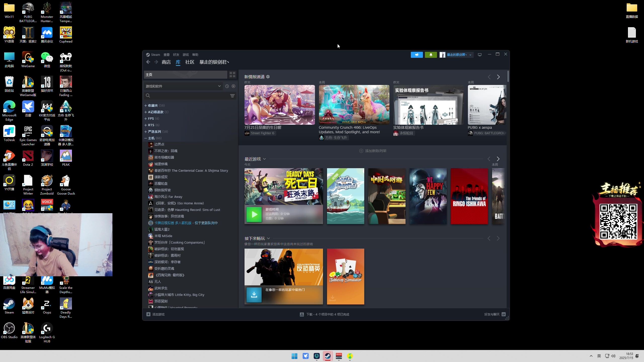The image size is (644, 362).
Task: Open the Steam menu in the title bar
Action: (155, 55)
